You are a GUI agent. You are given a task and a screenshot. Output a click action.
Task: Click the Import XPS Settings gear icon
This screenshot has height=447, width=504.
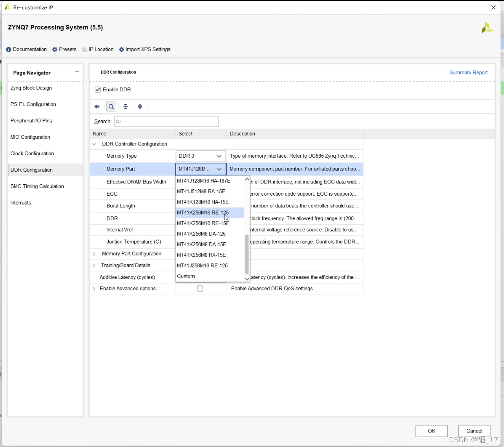(122, 49)
